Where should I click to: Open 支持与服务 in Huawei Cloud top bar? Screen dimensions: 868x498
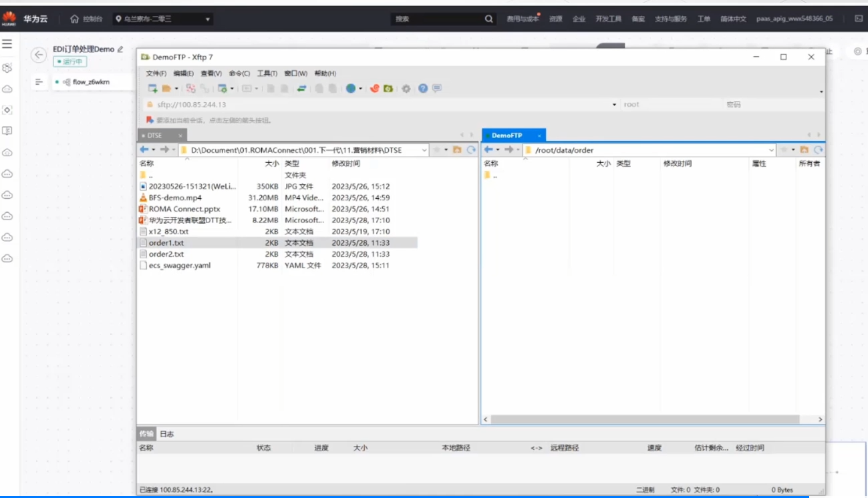pos(671,19)
